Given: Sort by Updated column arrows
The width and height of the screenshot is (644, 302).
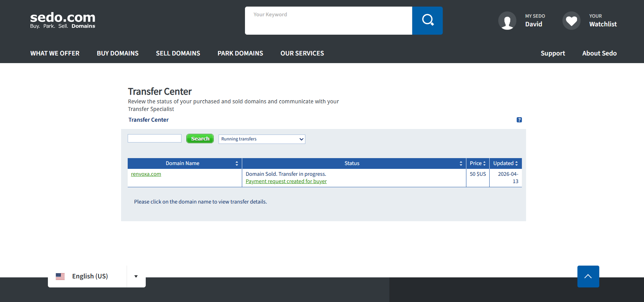Looking at the screenshot, I should [516, 163].
